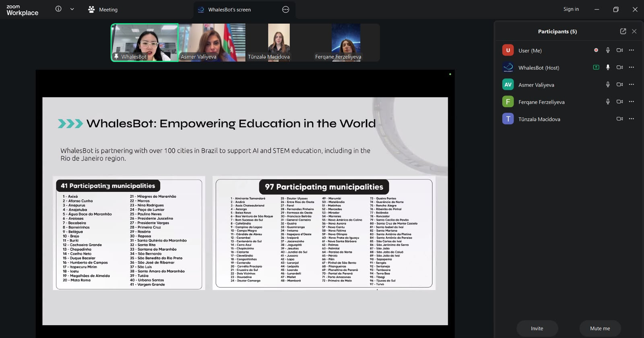Open more options for User (Me)
Screen dimensions: 644x338
pyautogui.click(x=632, y=50)
